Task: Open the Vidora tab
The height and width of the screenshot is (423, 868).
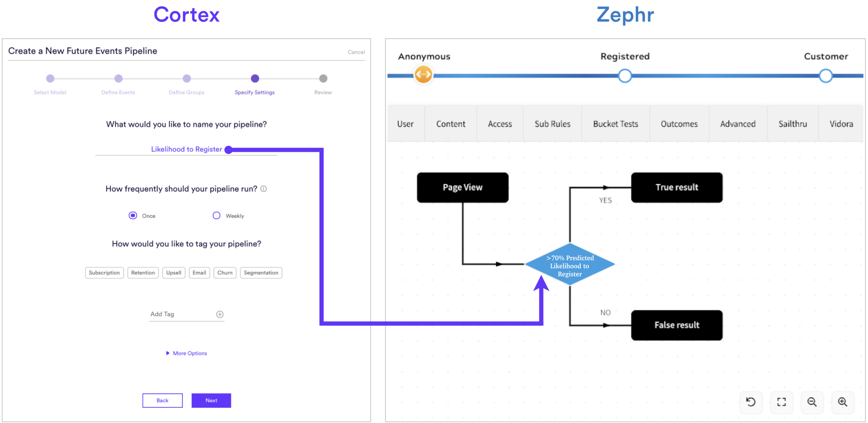Action: pyautogui.click(x=841, y=124)
